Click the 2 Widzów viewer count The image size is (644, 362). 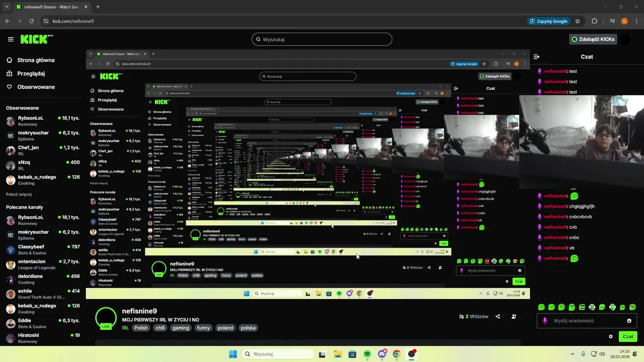(473, 316)
